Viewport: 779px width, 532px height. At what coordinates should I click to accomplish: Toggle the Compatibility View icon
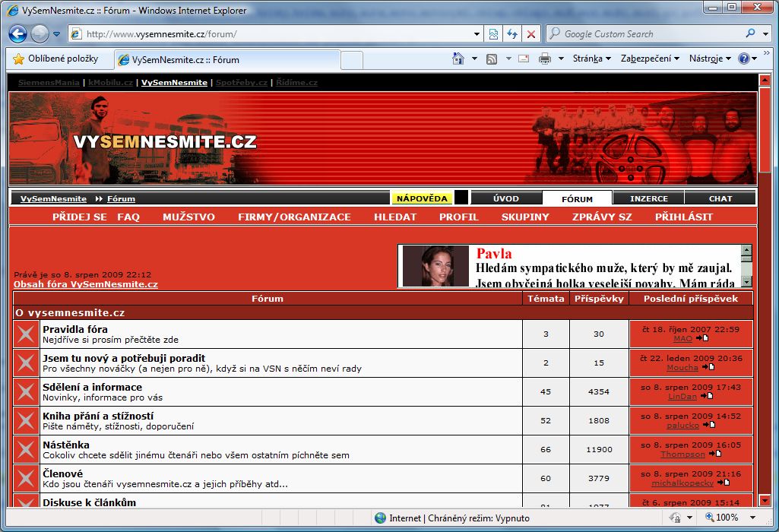point(493,34)
